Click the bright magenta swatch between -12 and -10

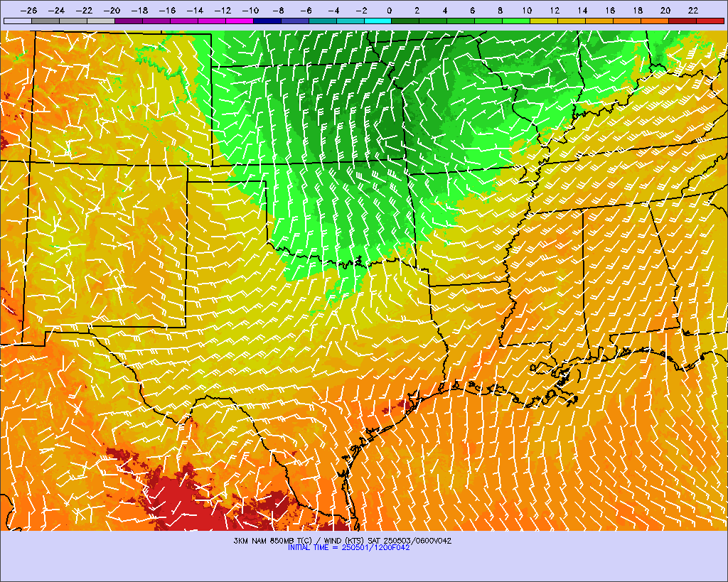pyautogui.click(x=240, y=21)
